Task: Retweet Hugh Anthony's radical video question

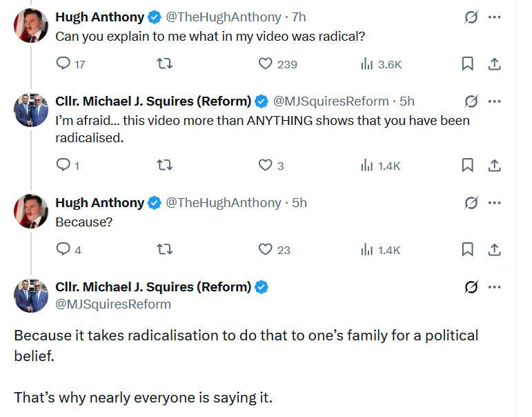Action: [x=164, y=64]
